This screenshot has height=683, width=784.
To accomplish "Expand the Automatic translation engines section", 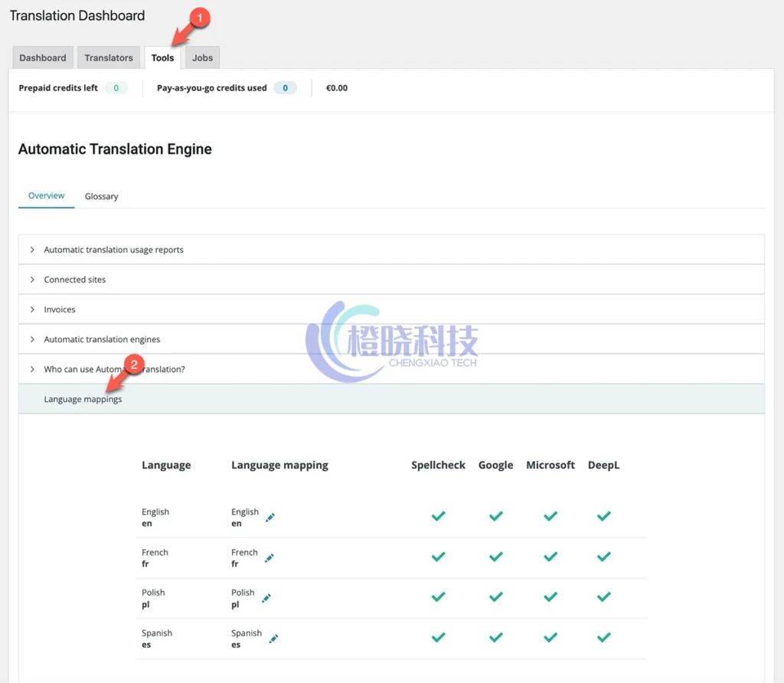I will pos(102,339).
